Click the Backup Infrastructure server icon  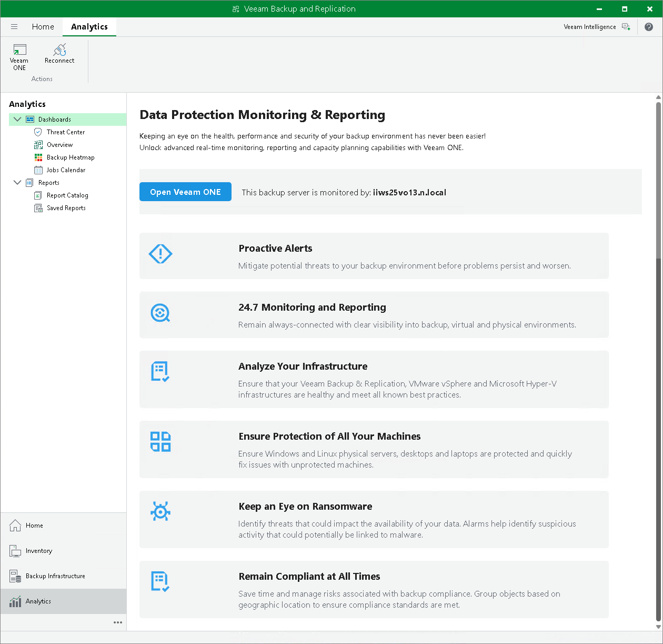(x=15, y=576)
